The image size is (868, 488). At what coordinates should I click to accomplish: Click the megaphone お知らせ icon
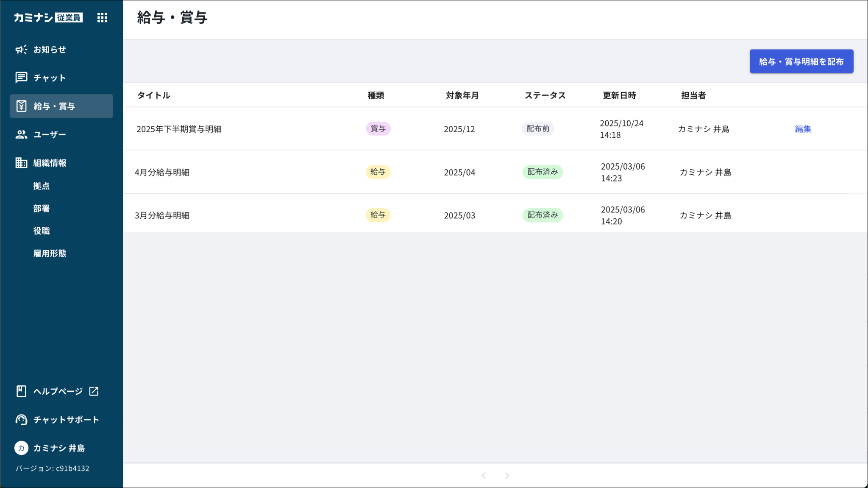pyautogui.click(x=21, y=50)
